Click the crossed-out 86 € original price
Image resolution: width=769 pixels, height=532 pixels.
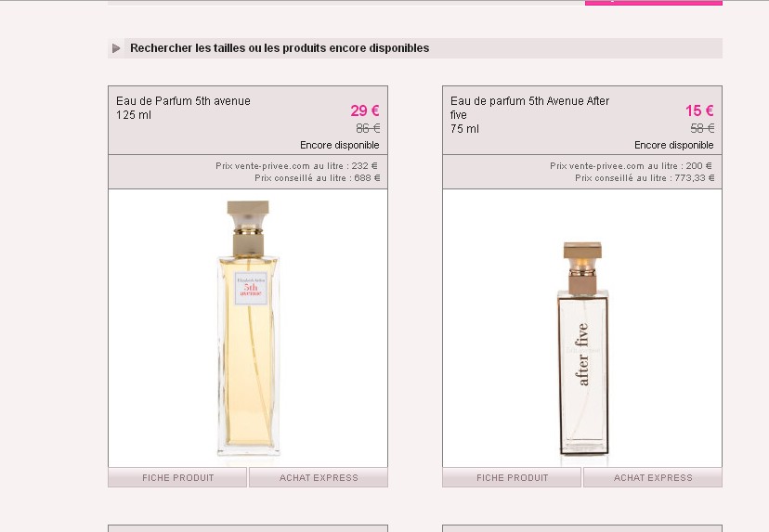click(368, 129)
